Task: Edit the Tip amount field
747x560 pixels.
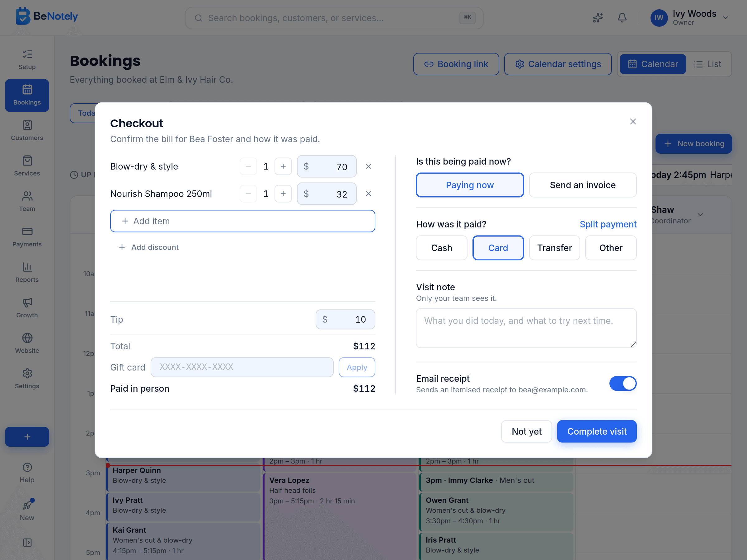Action: (x=345, y=319)
